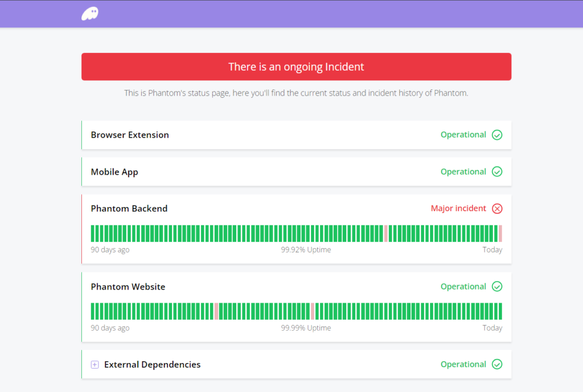The width and height of the screenshot is (583, 392).
Task: Click the ongoing Incident red banner
Action: click(296, 67)
